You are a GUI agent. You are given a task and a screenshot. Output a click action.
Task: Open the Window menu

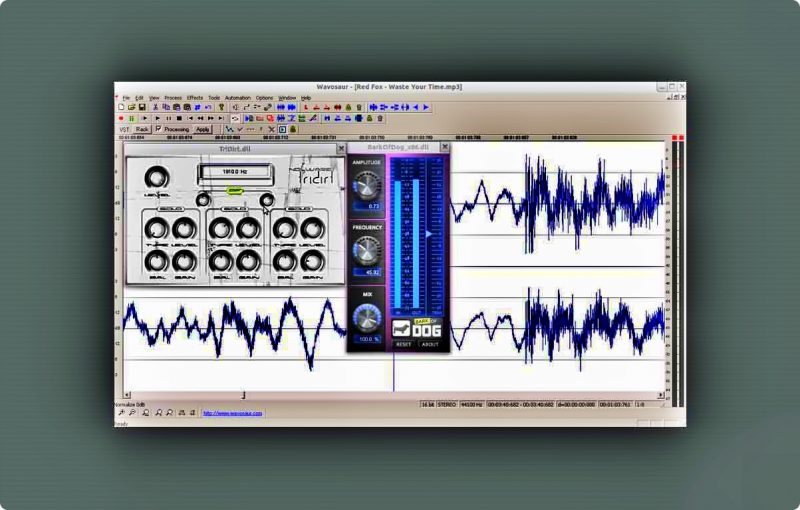pyautogui.click(x=287, y=97)
